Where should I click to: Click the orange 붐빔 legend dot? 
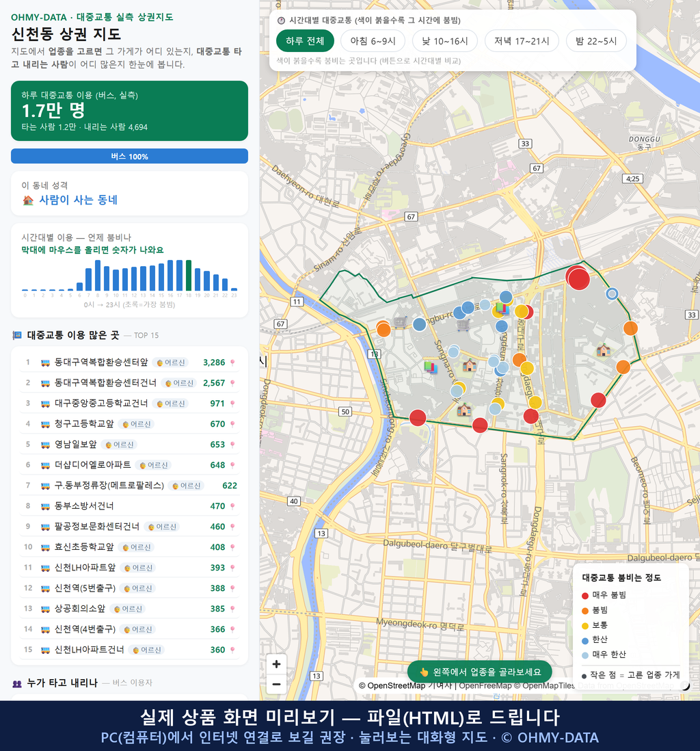[x=584, y=611]
